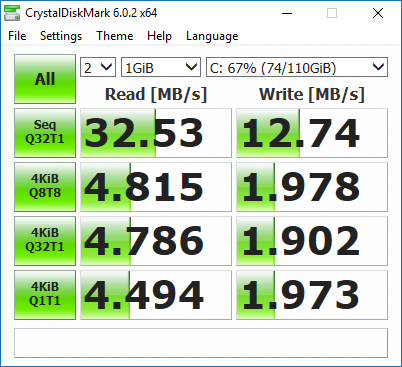402x367 pixels.
Task: Click the CrystalDiskMark app icon in title bar
Action: (x=12, y=13)
